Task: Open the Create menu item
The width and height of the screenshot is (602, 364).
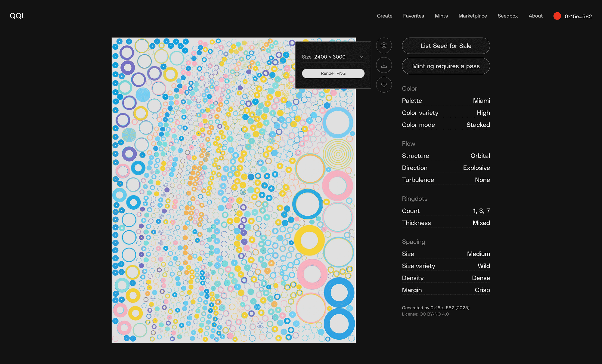Action: point(384,16)
